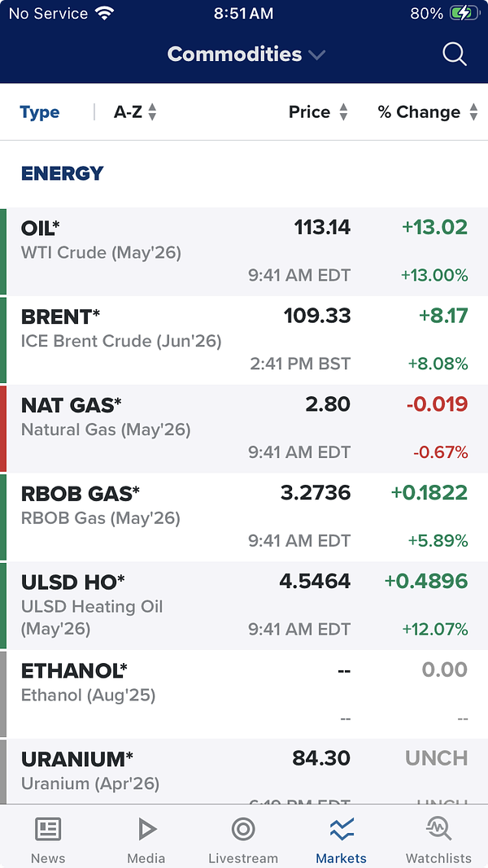488x868 pixels.
Task: Open the NAT GAS quote row
Action: (244, 429)
